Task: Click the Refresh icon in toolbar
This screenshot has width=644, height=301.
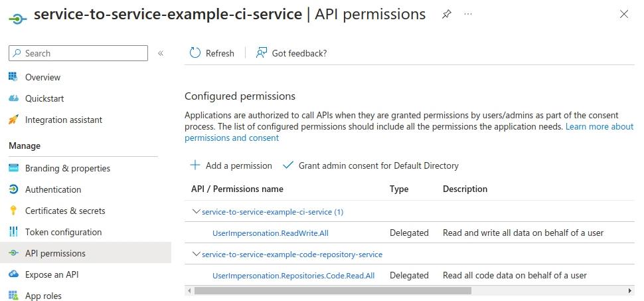Action: 195,53
